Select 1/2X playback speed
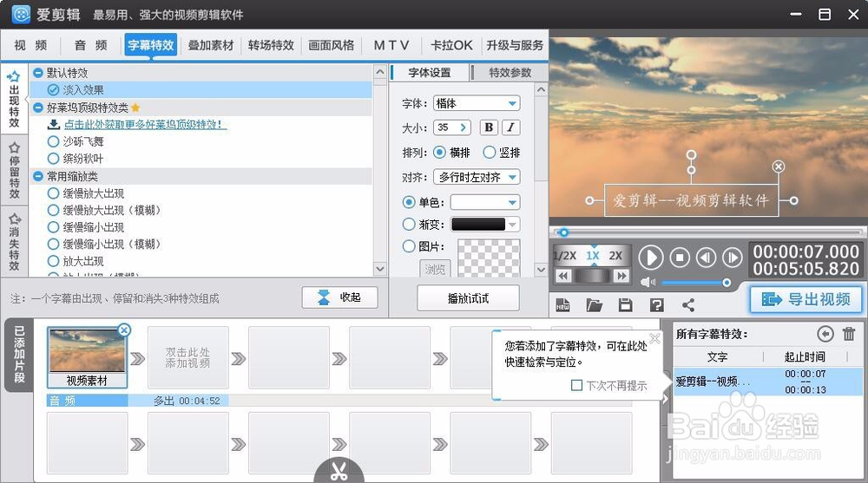868x483 pixels. pyautogui.click(x=565, y=256)
